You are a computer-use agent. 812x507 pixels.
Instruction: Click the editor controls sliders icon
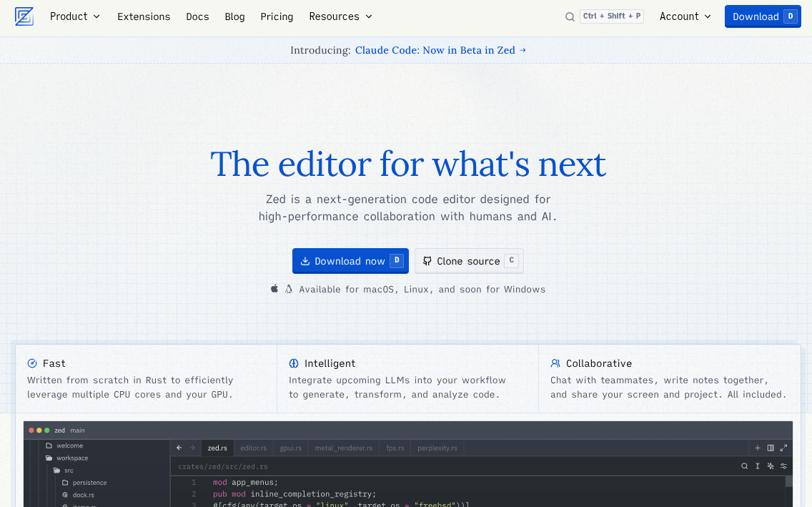click(783, 466)
